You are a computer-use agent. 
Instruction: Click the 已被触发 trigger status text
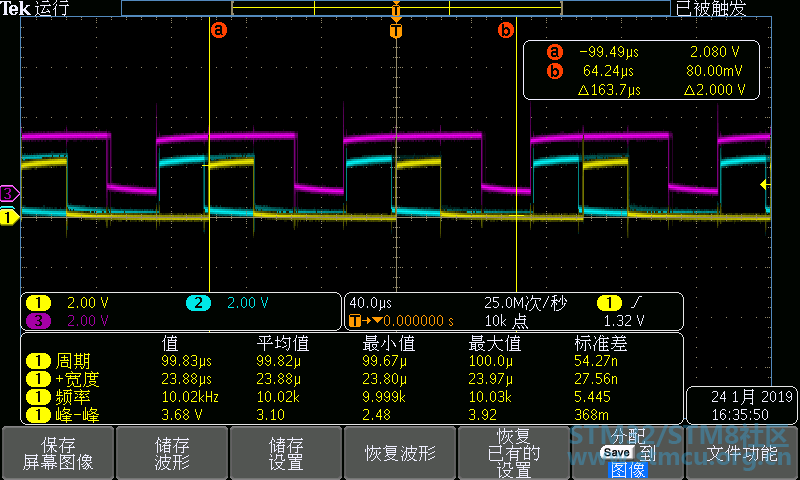(711, 8)
